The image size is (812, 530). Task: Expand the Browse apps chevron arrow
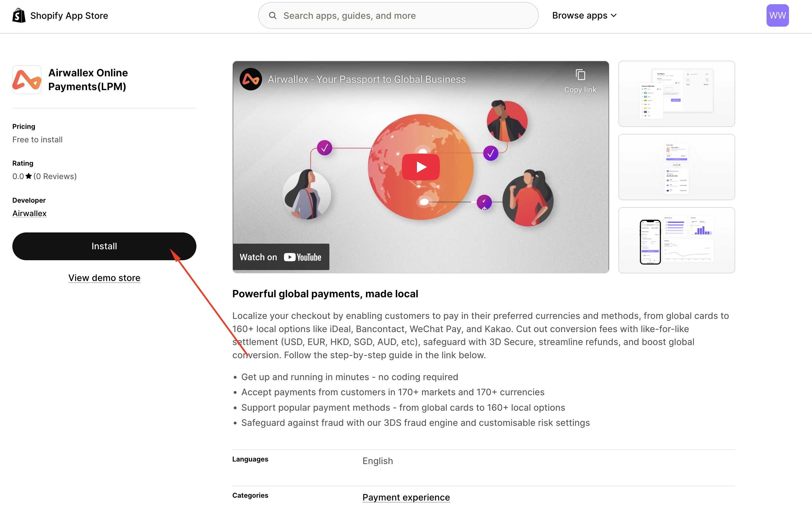614,15
